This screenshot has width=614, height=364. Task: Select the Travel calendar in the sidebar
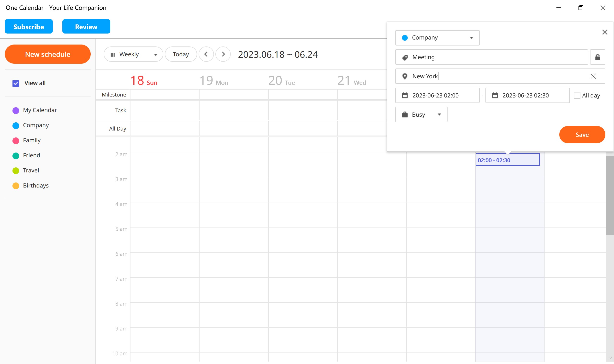point(31,170)
